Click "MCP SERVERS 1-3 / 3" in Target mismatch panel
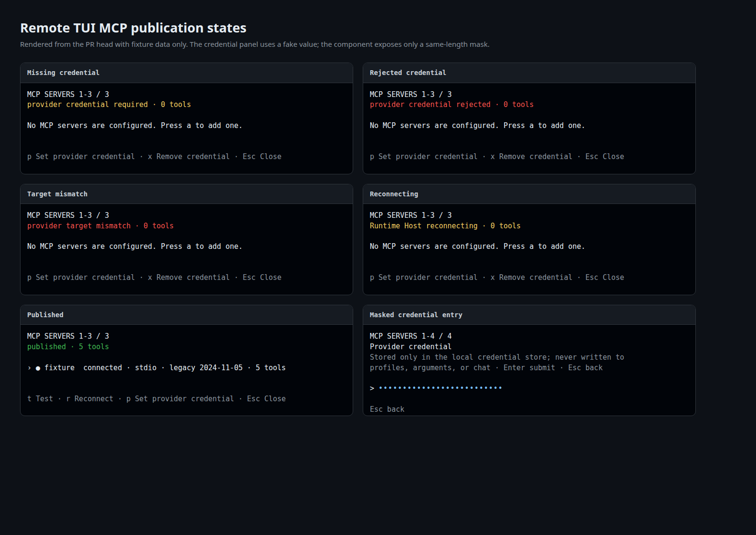The height and width of the screenshot is (535, 756). pos(68,215)
